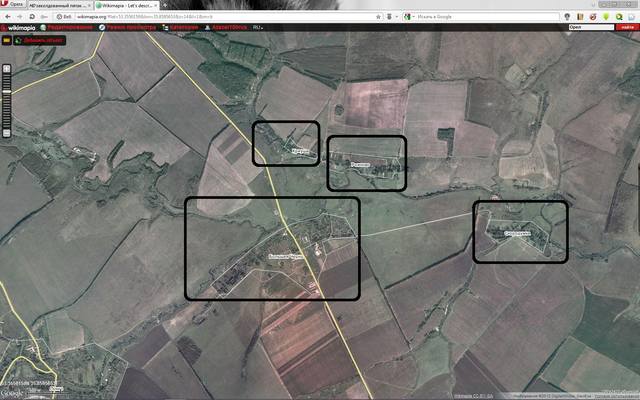The height and width of the screenshot is (400, 640).
Task: Open the RU language selector
Action: (x=258, y=27)
